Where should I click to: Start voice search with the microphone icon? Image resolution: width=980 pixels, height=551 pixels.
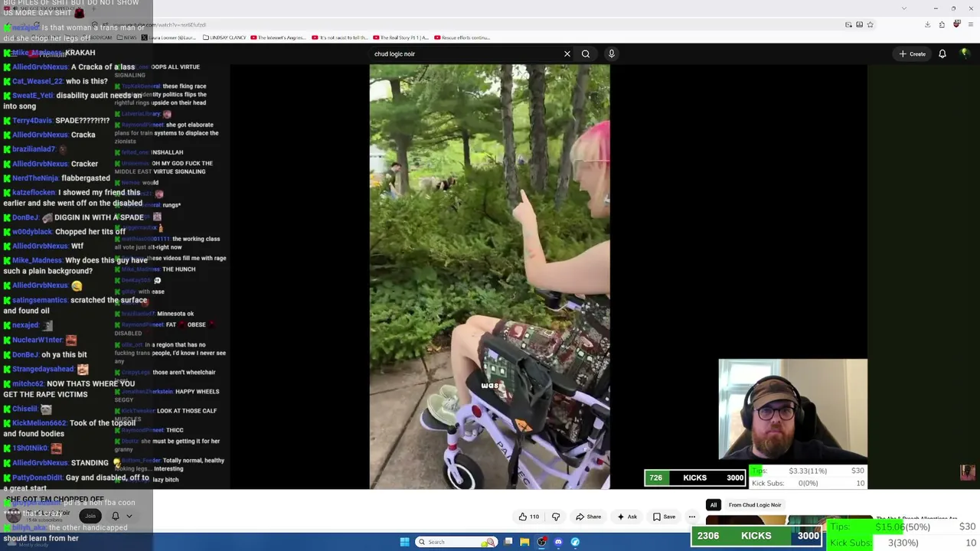click(x=611, y=54)
